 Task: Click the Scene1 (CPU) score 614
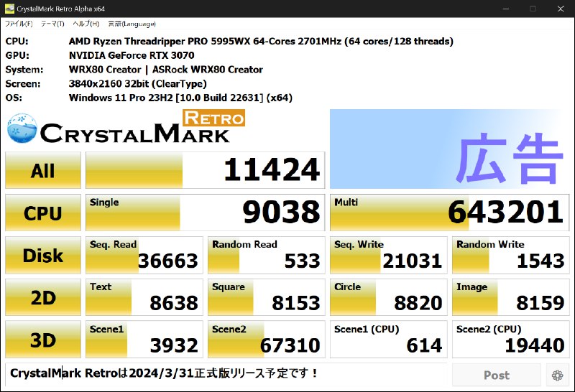click(389, 340)
